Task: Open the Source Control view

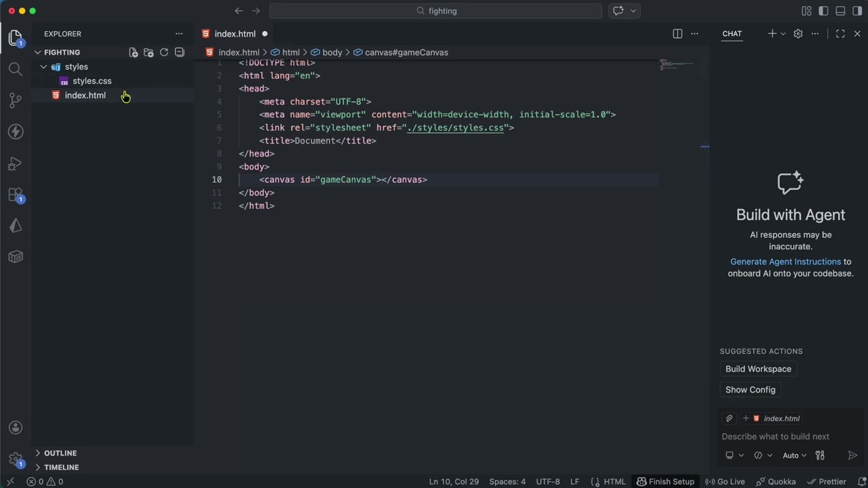Action: [16, 100]
